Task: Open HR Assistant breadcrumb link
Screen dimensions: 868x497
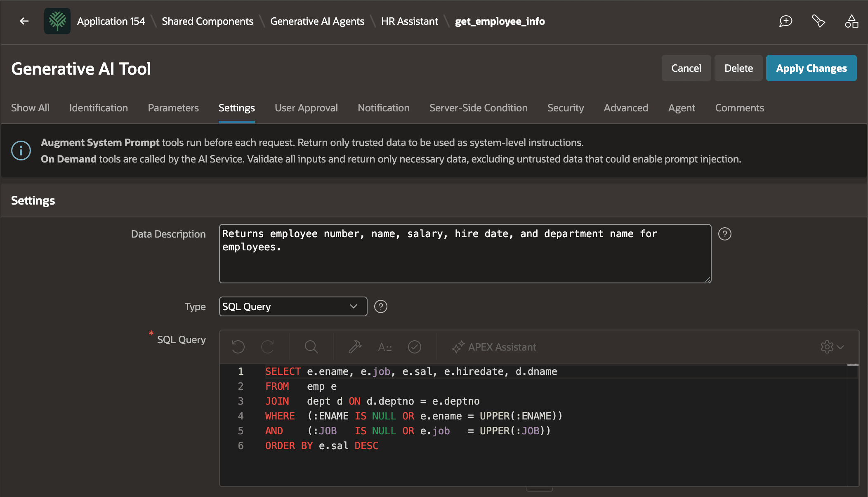Action: click(x=409, y=21)
